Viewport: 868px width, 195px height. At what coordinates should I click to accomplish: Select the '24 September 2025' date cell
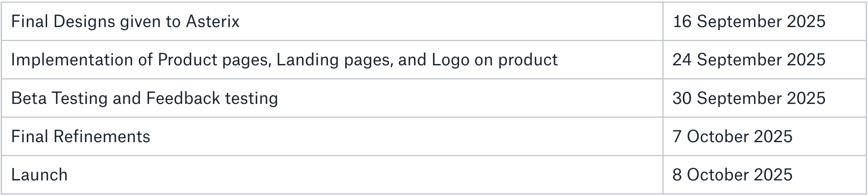764,60
